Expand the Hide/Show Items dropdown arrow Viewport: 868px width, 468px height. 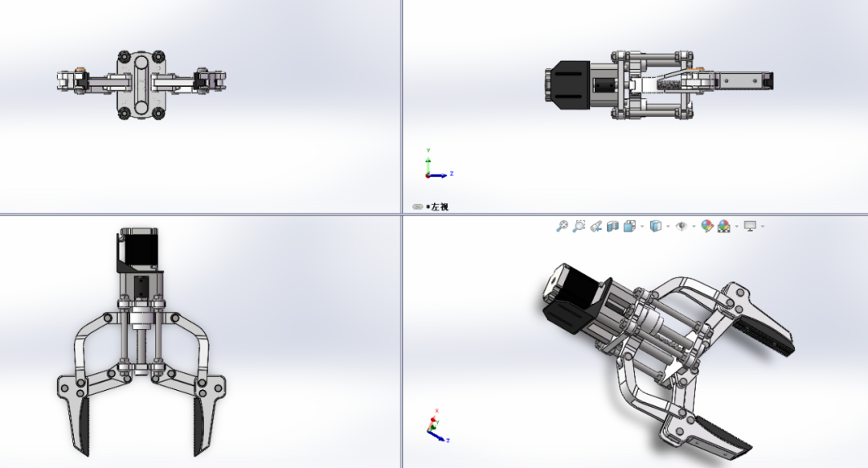coord(694,226)
